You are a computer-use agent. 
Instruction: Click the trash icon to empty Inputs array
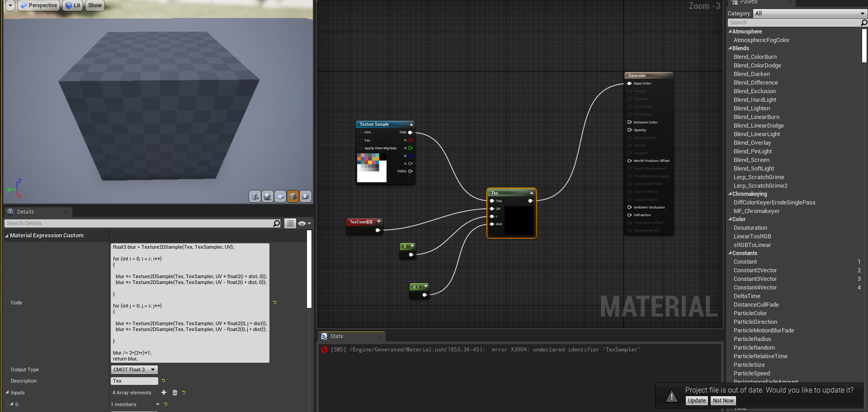pyautogui.click(x=175, y=393)
